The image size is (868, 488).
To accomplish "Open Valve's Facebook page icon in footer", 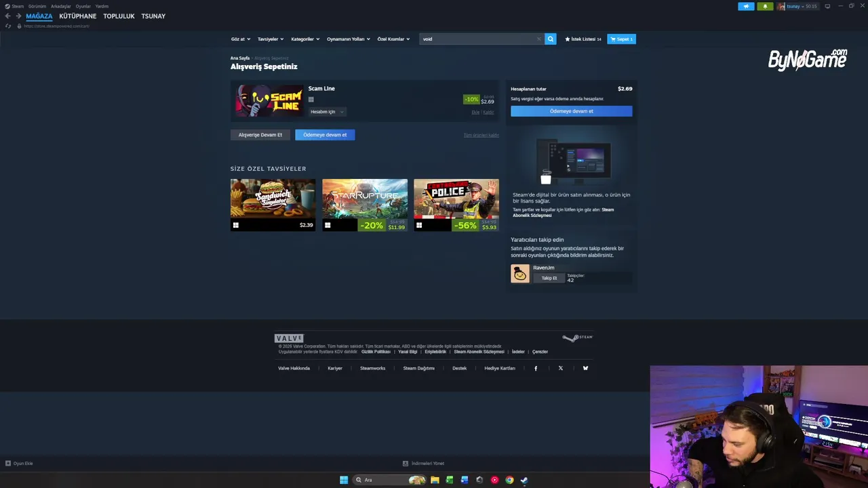I will click(x=536, y=368).
